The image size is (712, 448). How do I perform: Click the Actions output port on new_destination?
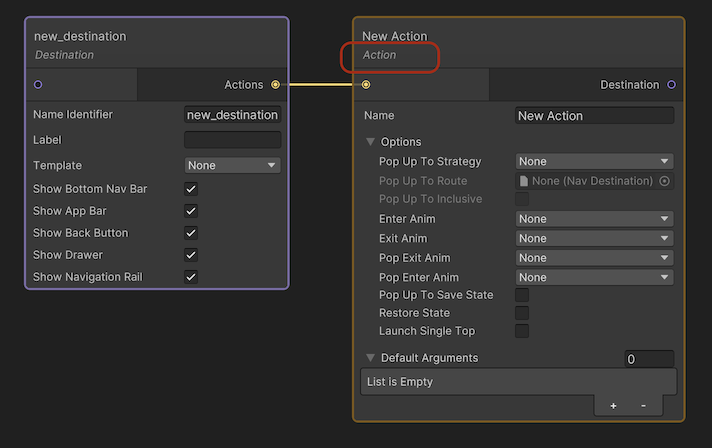click(x=275, y=85)
